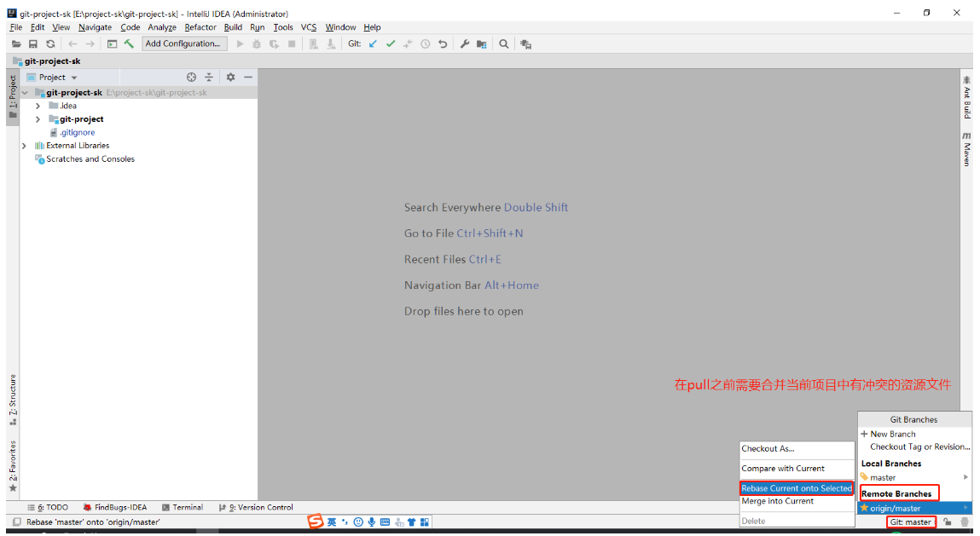Click the Git Revert undo arrow
The height and width of the screenshot is (536, 980).
pyautogui.click(x=443, y=43)
